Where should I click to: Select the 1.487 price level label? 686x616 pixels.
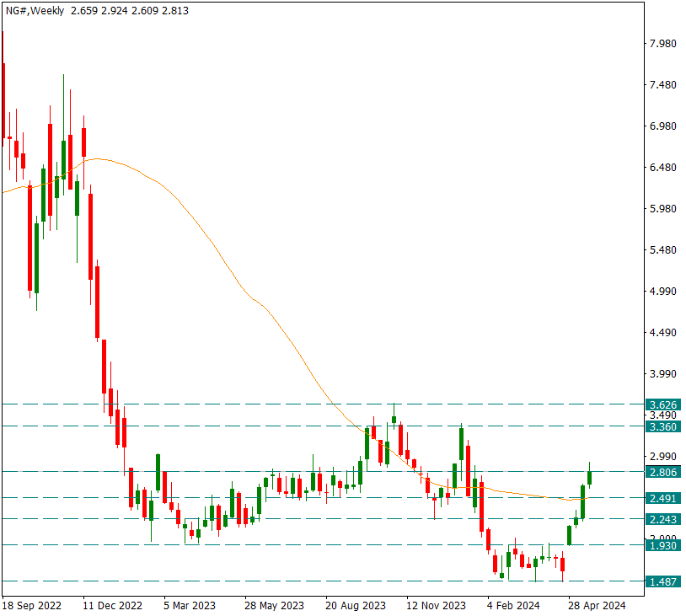tap(663, 582)
